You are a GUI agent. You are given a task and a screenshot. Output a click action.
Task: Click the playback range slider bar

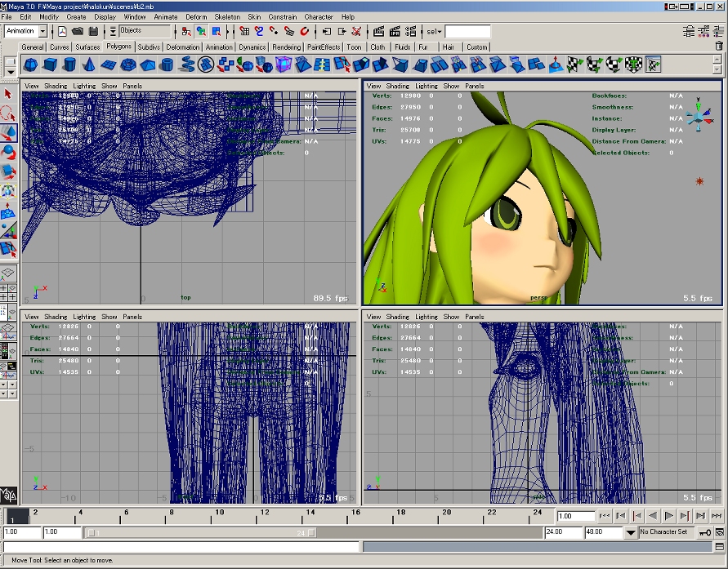(x=200, y=532)
